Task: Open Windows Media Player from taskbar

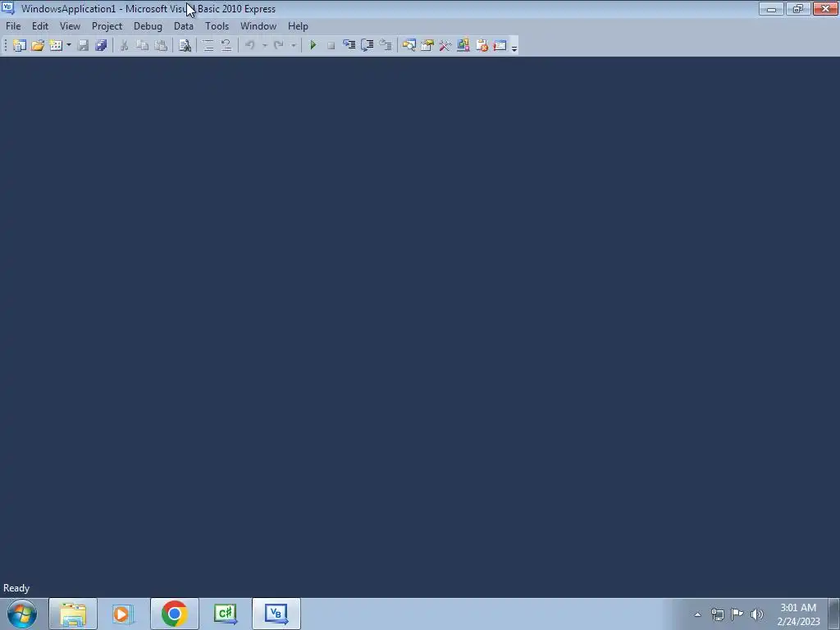Action: click(123, 614)
